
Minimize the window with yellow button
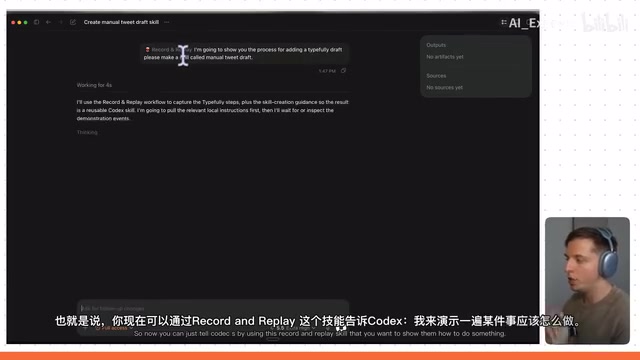[19, 22]
